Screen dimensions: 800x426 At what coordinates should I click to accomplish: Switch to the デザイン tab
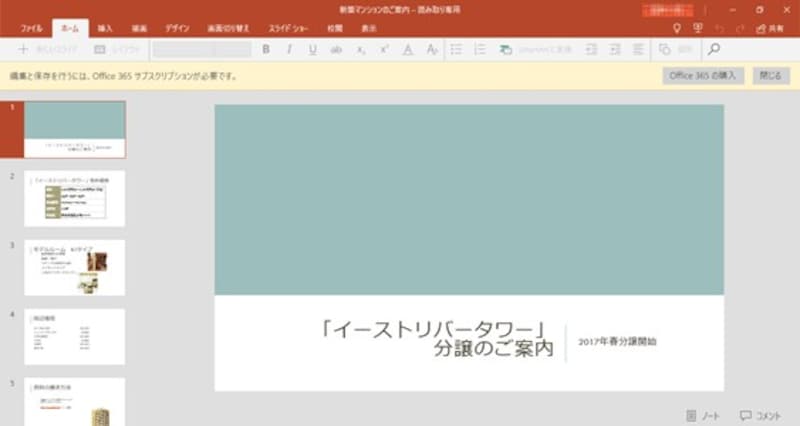pos(178,29)
